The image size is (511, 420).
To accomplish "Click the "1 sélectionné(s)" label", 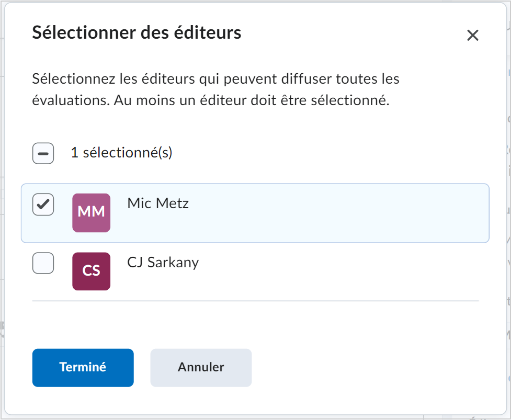I will (x=121, y=153).
